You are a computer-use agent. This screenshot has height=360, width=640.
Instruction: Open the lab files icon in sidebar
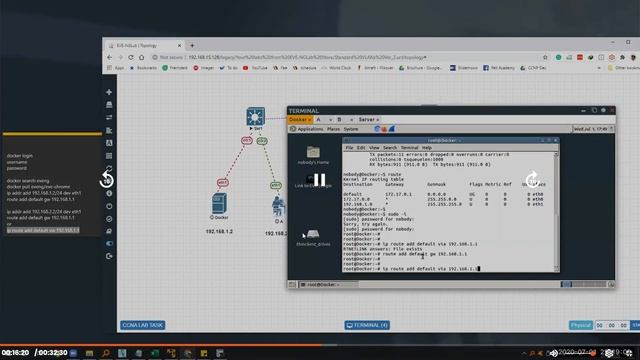pyautogui.click(x=109, y=231)
